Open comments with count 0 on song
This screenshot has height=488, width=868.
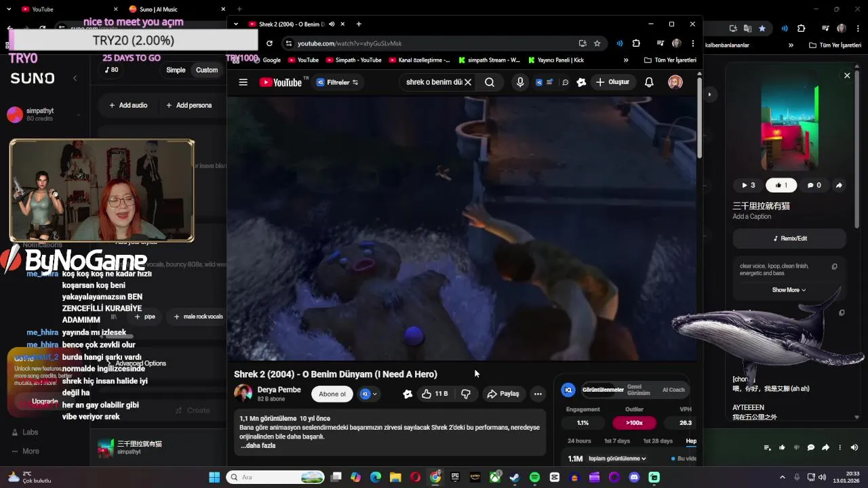(x=814, y=185)
